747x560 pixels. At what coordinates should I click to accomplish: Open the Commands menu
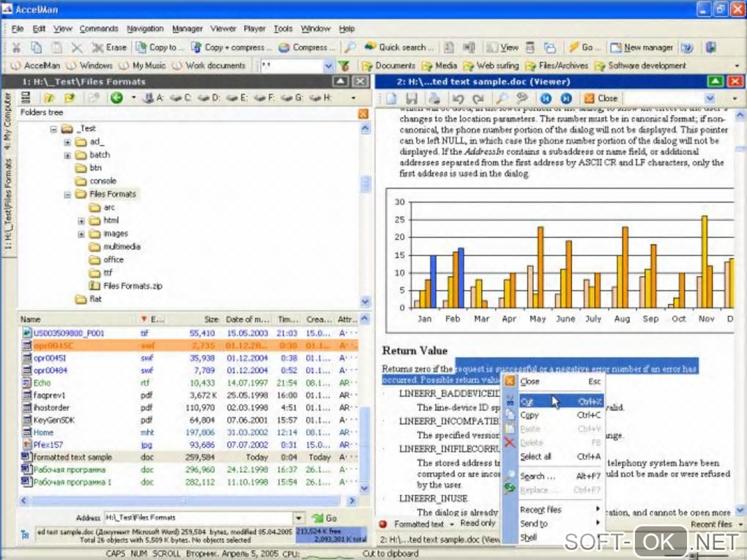pos(99,29)
